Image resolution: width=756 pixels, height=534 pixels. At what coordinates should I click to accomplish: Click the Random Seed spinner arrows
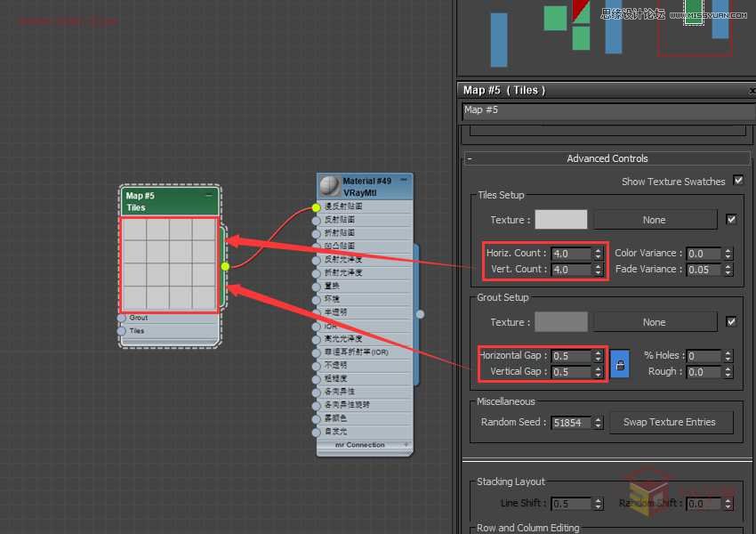(x=599, y=423)
